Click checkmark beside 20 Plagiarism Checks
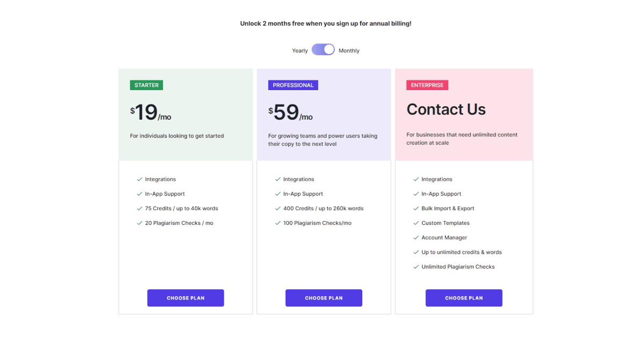 pos(140,223)
